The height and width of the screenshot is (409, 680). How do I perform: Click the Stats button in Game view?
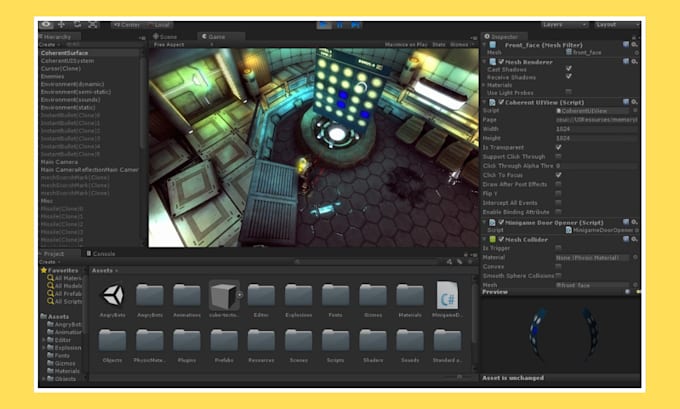tap(438, 44)
